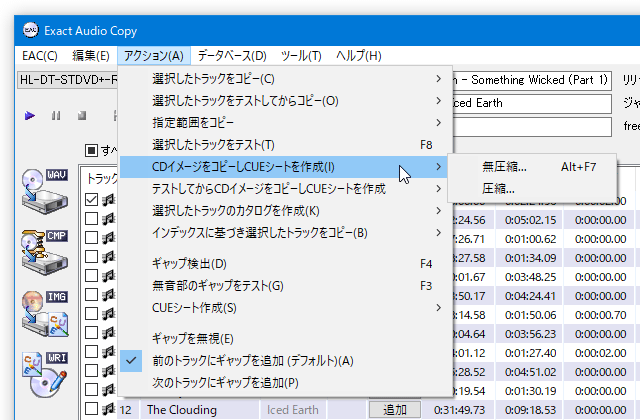Click the 0:04:51.02 length cell
The image size is (640, 420).
coord(530,372)
